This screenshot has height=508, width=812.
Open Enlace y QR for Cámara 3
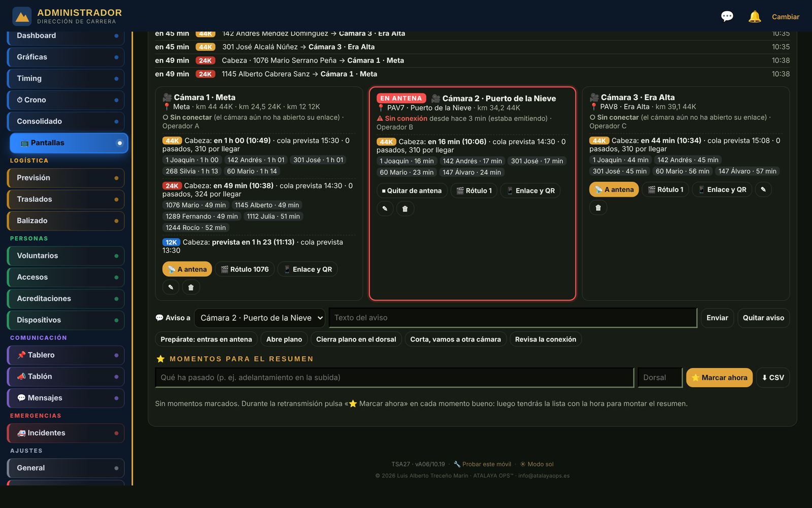[722, 189]
